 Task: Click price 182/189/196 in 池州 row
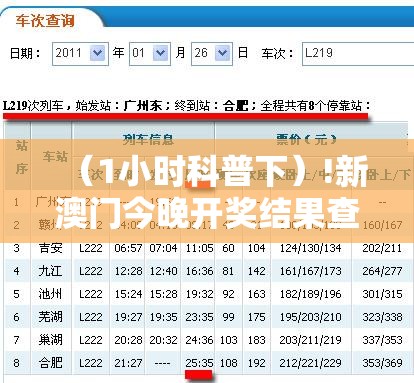310,294
